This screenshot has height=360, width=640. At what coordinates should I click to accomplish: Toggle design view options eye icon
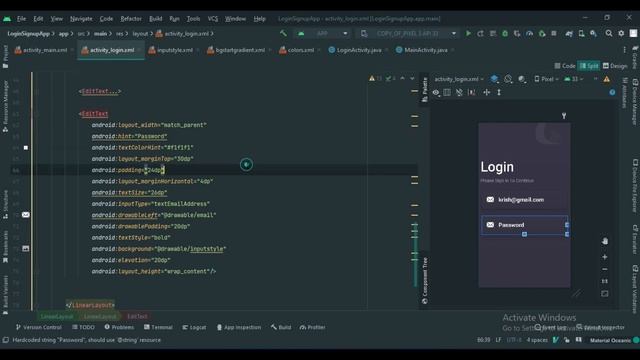[x=436, y=93]
